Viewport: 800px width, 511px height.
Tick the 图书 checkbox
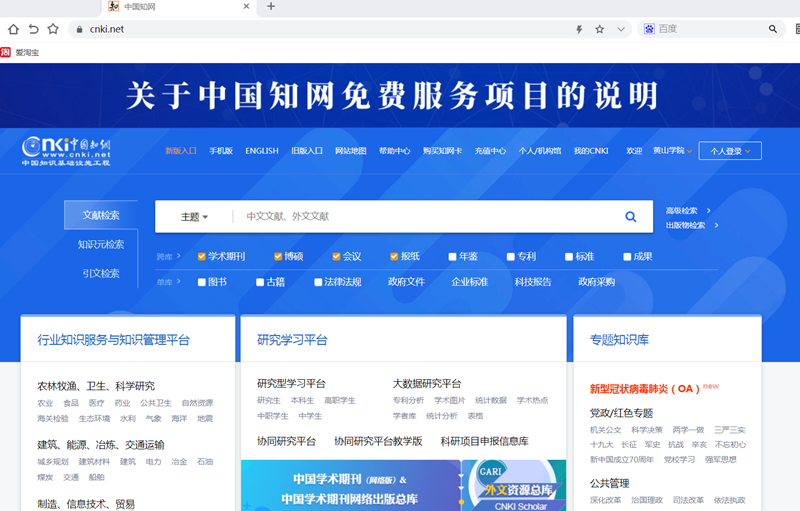(202, 282)
